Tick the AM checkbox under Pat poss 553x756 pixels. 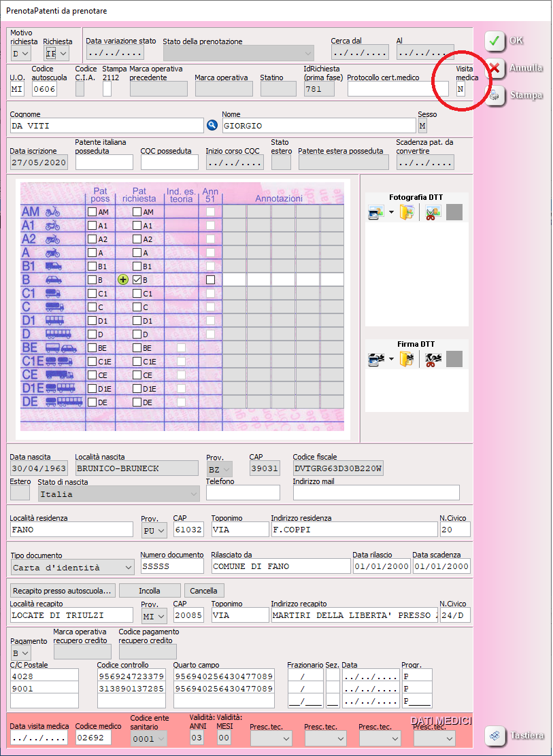pyautogui.click(x=93, y=212)
